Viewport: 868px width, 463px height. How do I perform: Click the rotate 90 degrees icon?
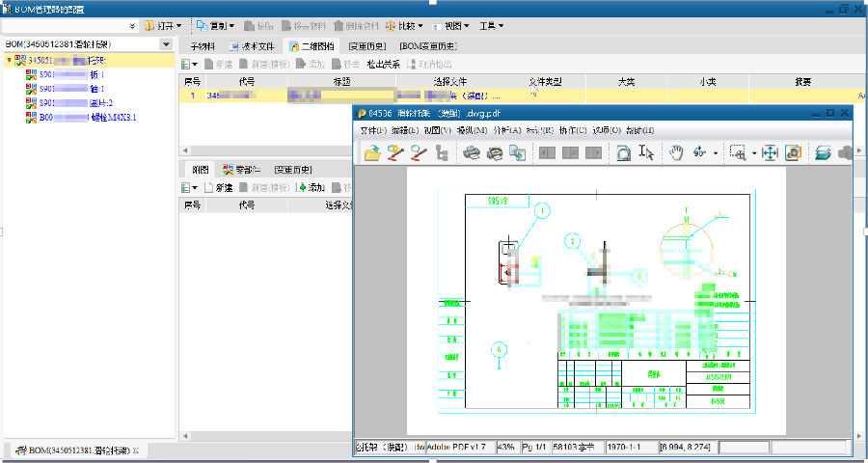click(700, 152)
